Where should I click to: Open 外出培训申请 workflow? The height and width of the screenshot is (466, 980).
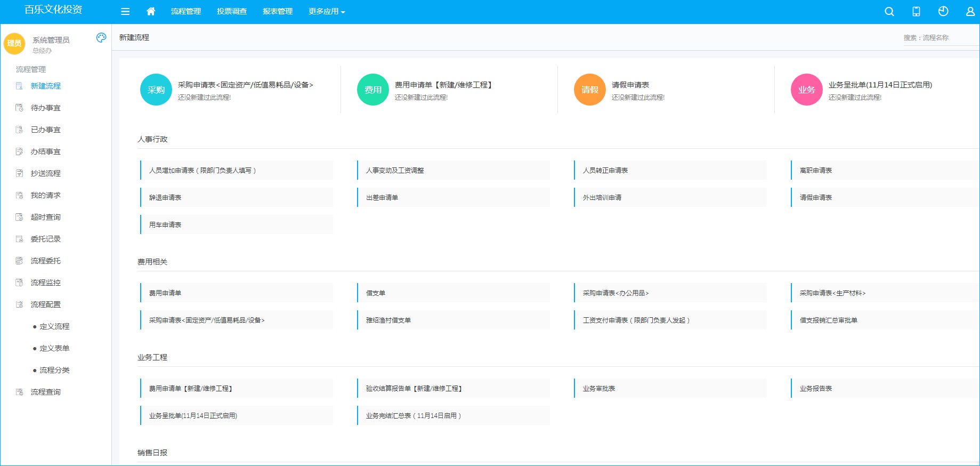tap(670, 197)
